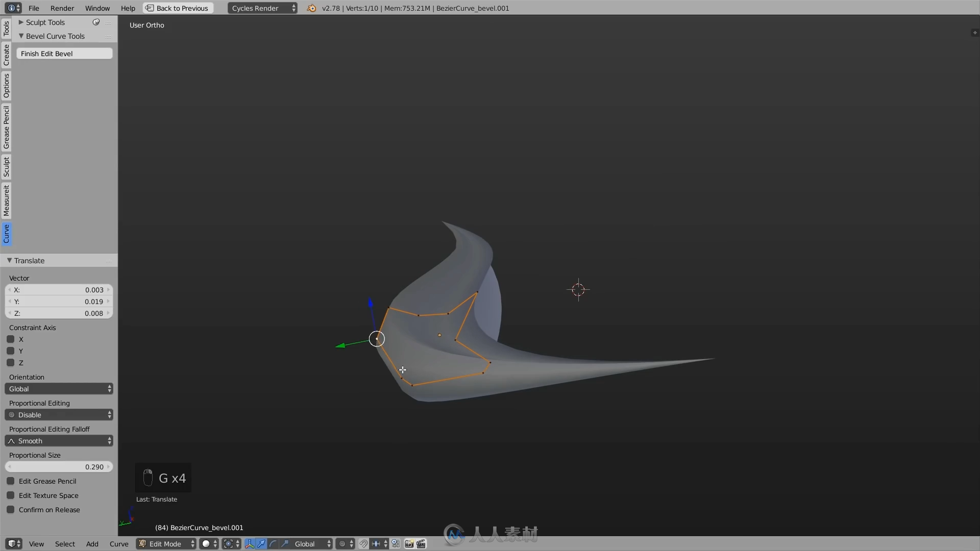Click the Finish Edit Bevel button
Screen dimensions: 980x551
click(65, 53)
